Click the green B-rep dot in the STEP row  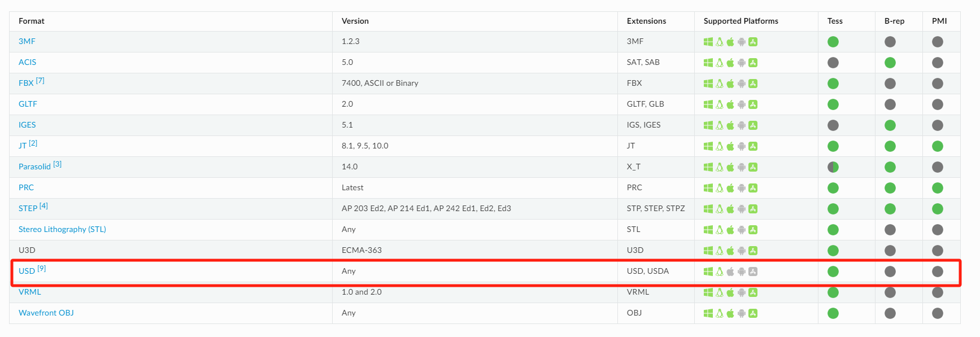pyautogui.click(x=890, y=209)
